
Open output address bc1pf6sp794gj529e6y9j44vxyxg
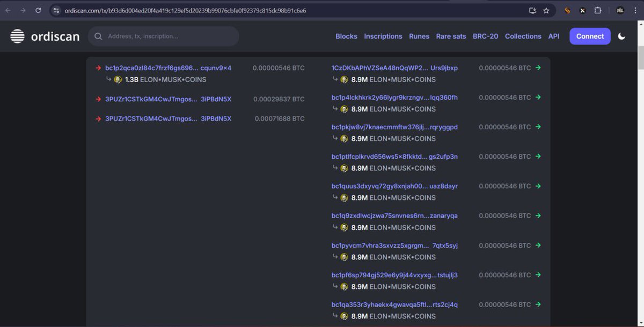click(394, 275)
